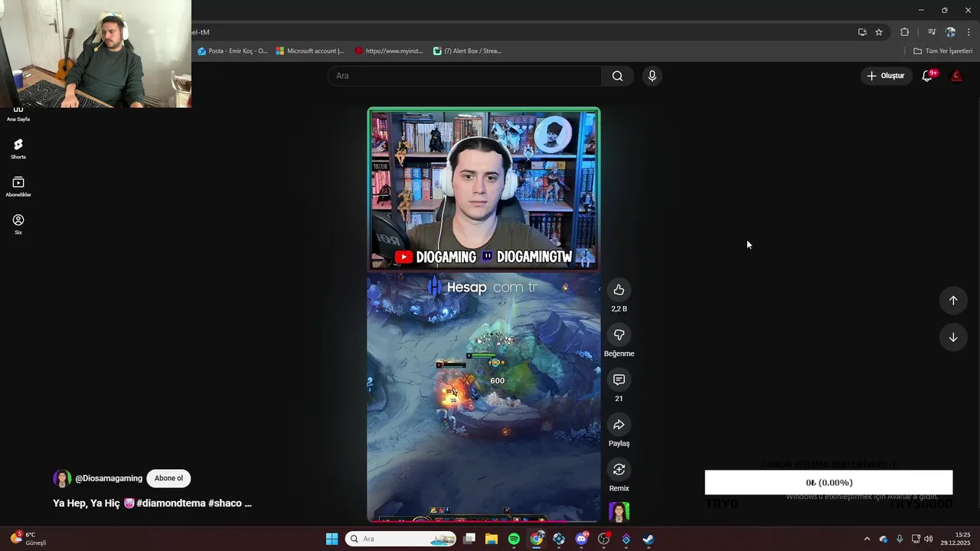980x551 pixels.
Task: Share the Short with the Paylaş arrow
Action: pos(619,425)
